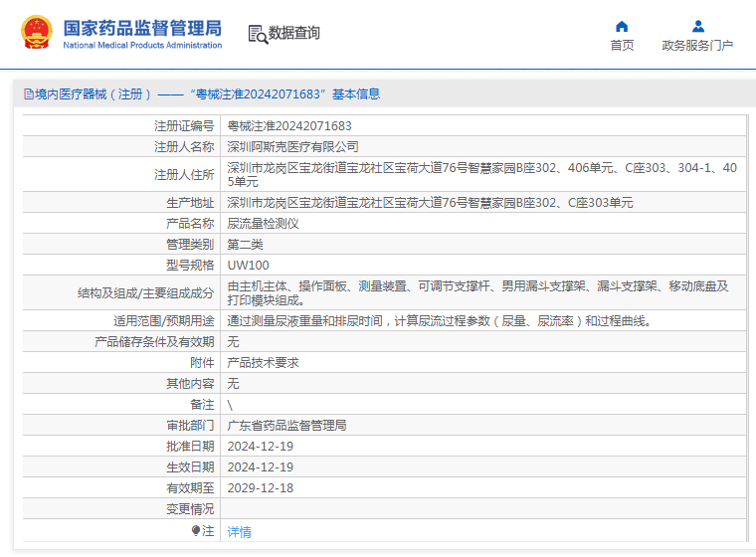756x557 pixels.
Task: Click 国家药品监督管理局 site title
Action: click(x=142, y=28)
